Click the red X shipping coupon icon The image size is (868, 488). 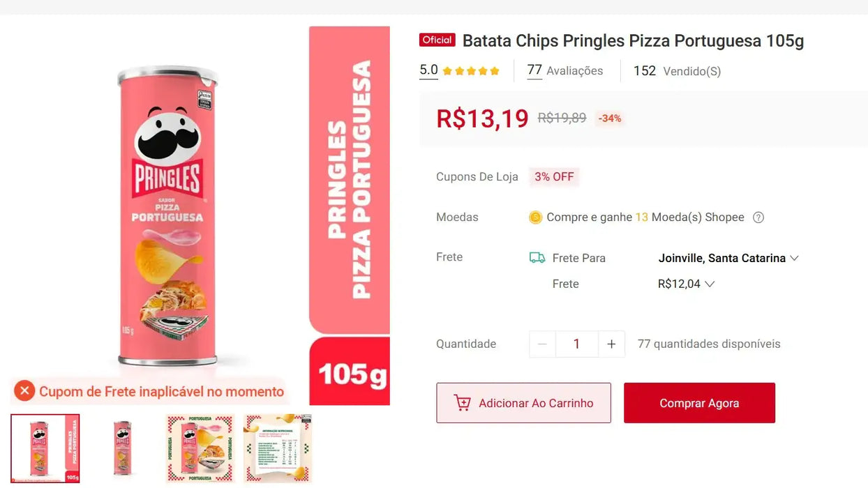(24, 391)
